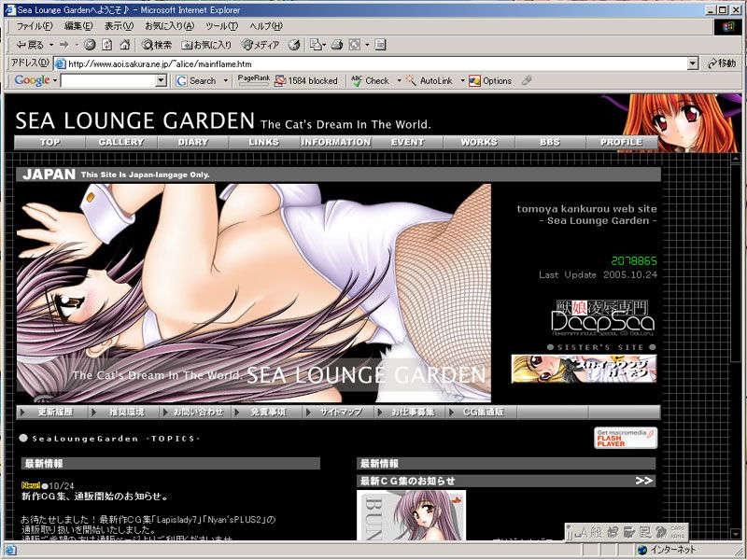
Task: Click the >> arrow beside 最新CG集のお知らせ
Action: (643, 481)
